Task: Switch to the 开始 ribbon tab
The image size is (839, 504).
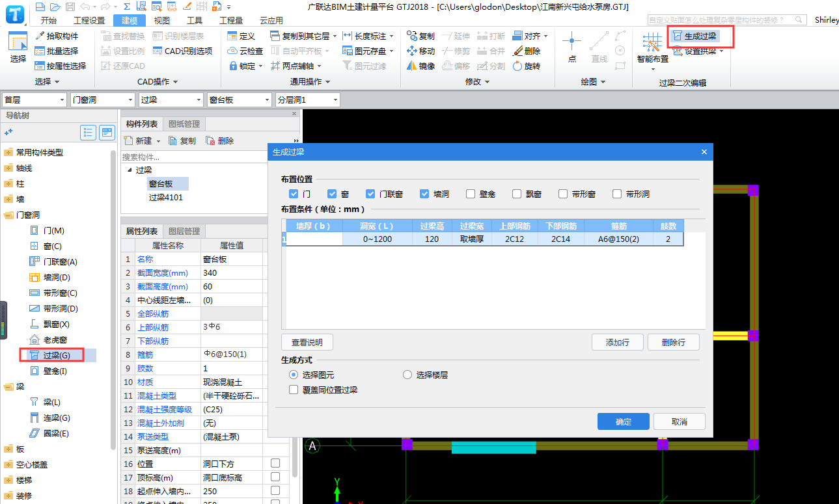Action: point(49,20)
